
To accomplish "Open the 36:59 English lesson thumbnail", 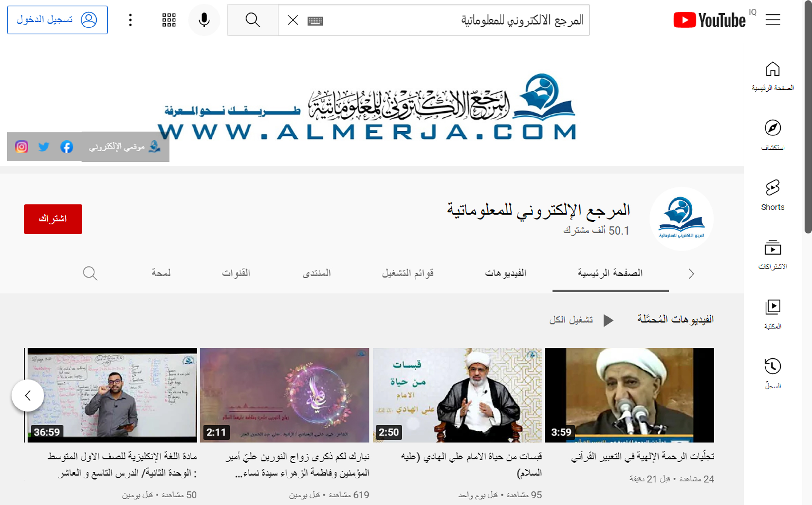I will 112,395.
